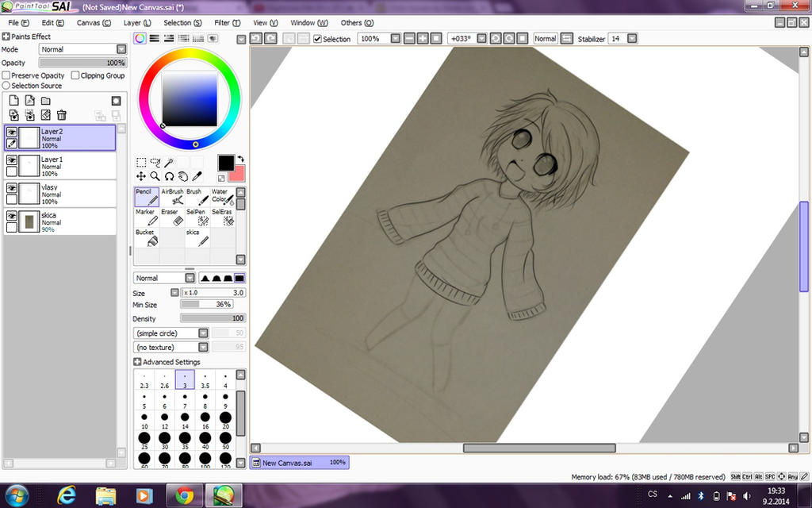Image resolution: width=812 pixels, height=508 pixels.
Task: Select the lasso selection tool
Action: pos(155,162)
